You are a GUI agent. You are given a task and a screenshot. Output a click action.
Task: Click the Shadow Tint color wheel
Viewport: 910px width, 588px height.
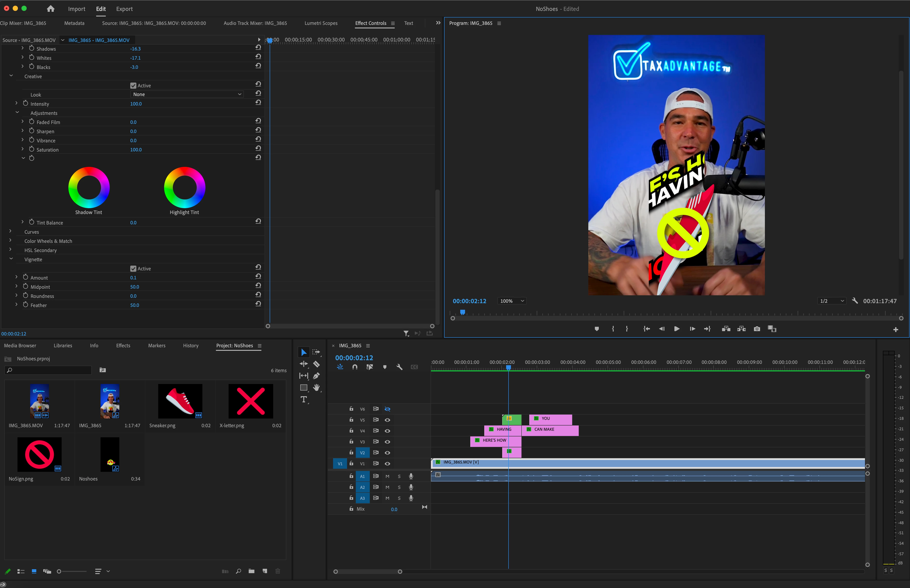pyautogui.click(x=89, y=187)
